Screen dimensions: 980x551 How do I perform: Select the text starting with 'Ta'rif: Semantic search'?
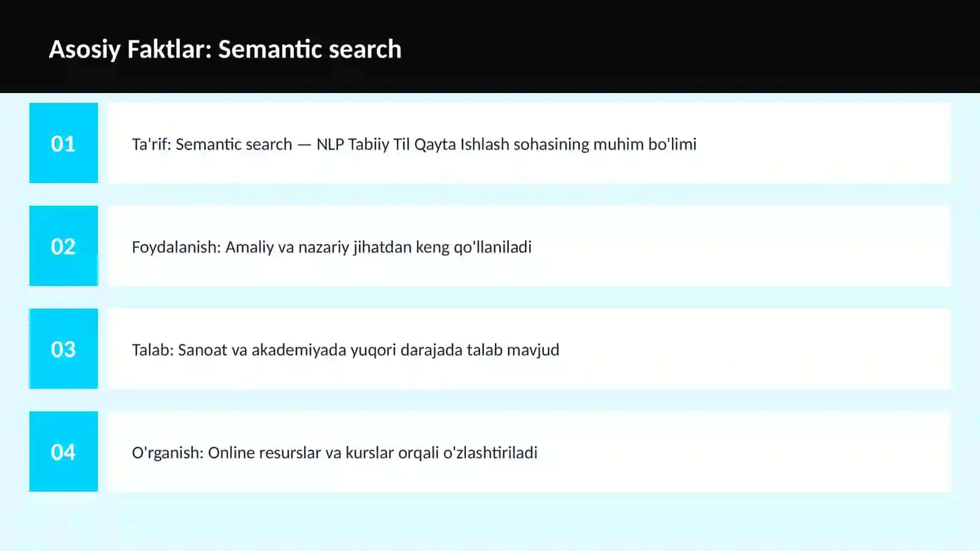pos(414,144)
